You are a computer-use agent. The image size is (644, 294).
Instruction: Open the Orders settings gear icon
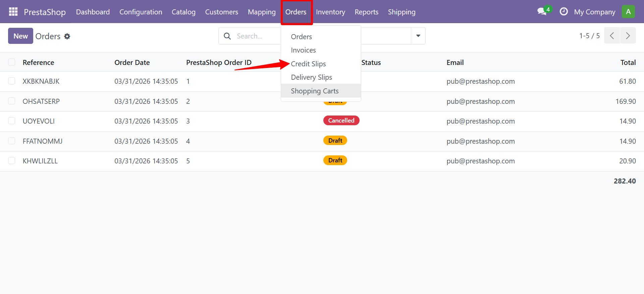(x=67, y=36)
